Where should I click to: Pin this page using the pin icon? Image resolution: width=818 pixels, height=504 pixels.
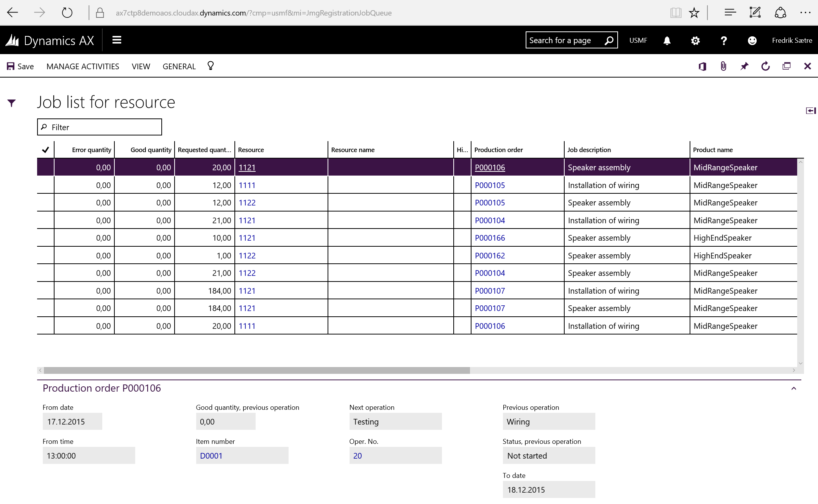click(744, 66)
